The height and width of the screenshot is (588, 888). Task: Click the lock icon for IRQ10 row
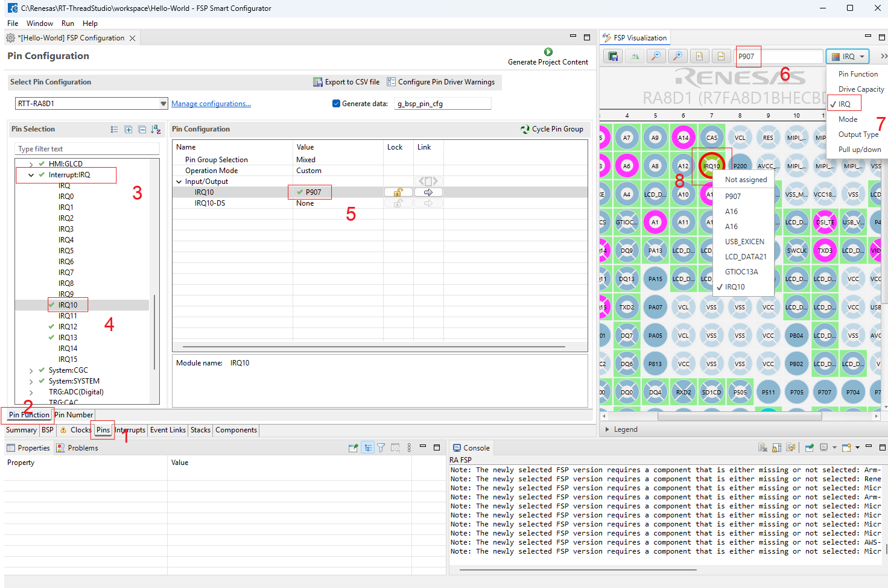(398, 192)
